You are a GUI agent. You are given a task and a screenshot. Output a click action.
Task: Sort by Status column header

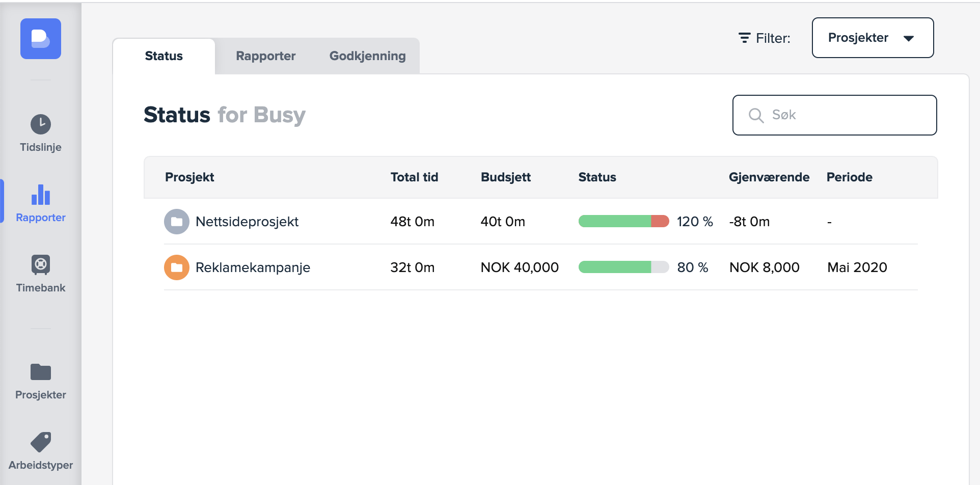tap(597, 177)
